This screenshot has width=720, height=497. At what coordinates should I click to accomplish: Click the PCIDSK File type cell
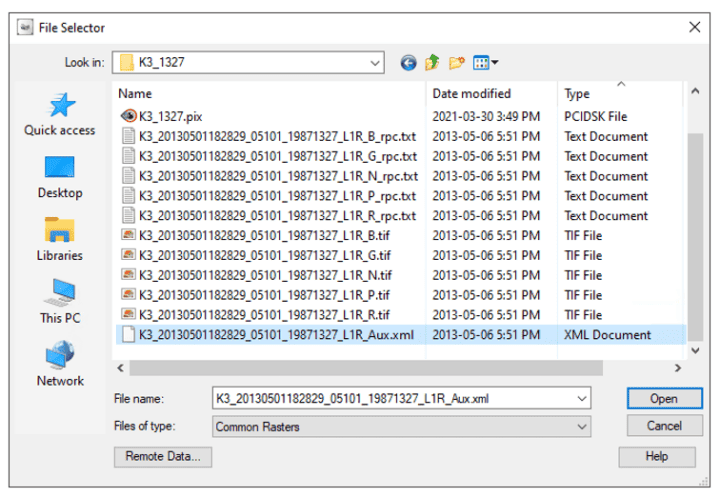(x=595, y=116)
